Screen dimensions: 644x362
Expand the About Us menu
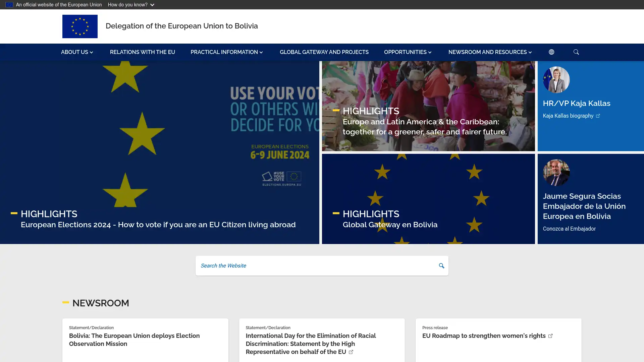77,52
